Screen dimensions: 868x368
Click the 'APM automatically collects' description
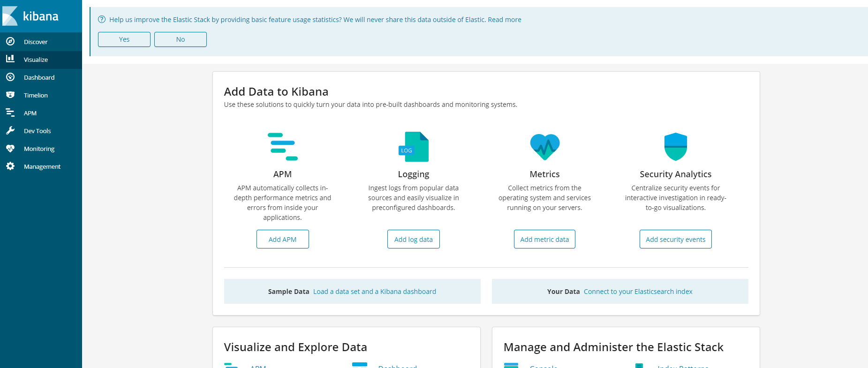(x=283, y=203)
